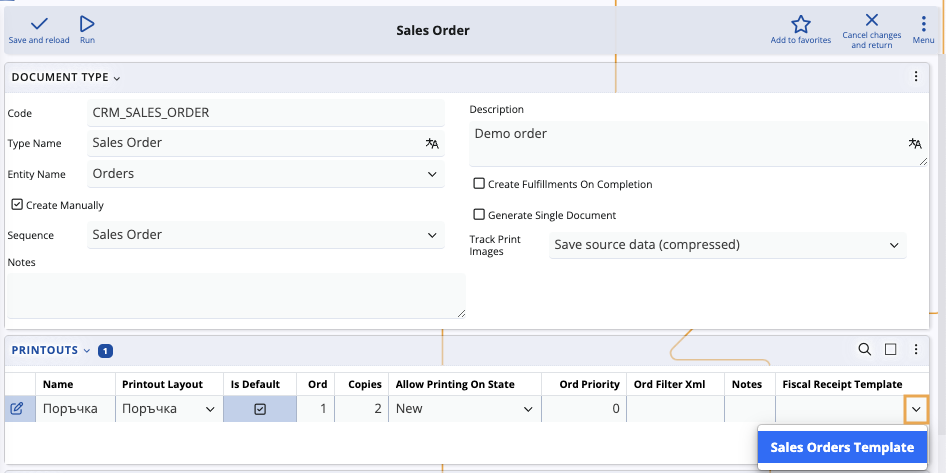
Task: Enable Create Fulfillments On Completion checkbox
Action: 479,184
